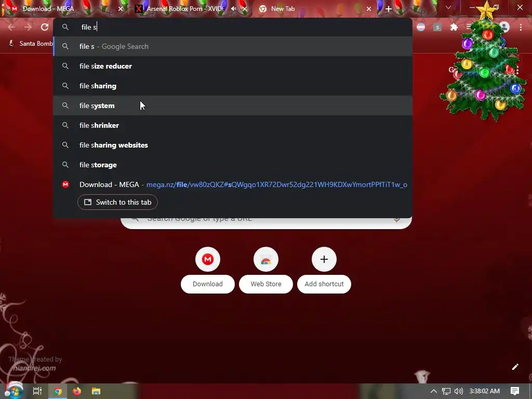The height and width of the screenshot is (399, 532).
Task: Click the Chrome taskbar icon
Action: [x=58, y=391]
